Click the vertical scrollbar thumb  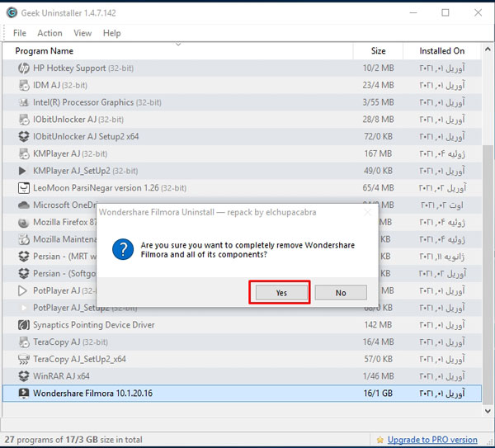tap(488, 275)
